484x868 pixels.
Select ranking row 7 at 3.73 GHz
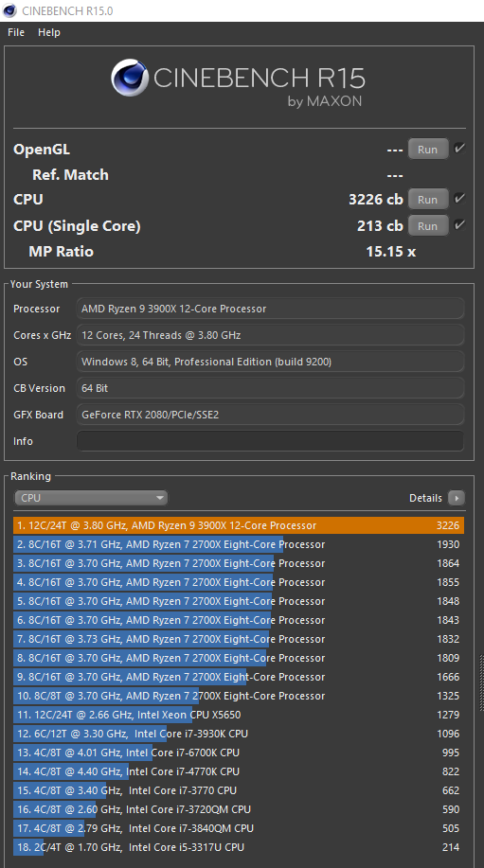239,639
